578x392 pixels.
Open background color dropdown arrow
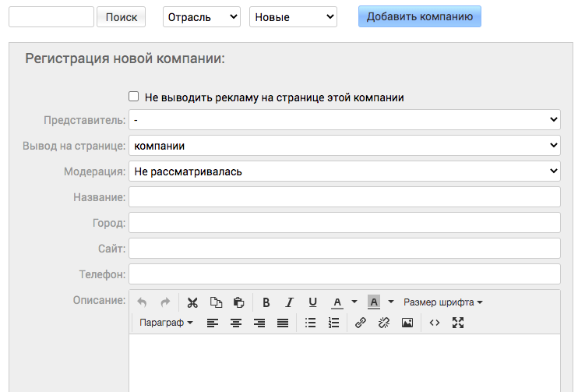pos(391,302)
